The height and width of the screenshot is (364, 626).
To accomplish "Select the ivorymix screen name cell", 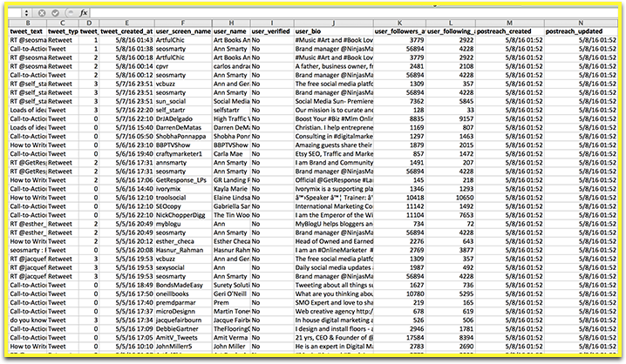I will coord(183,189).
